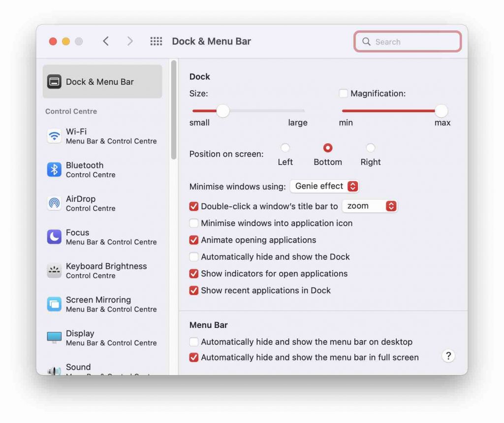Select Left dock position
504x423 pixels.
[285, 148]
